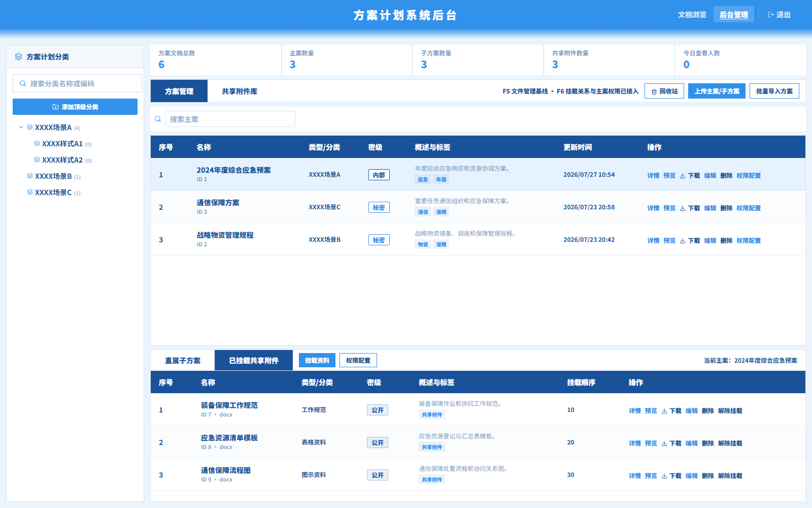Viewport: 812px width, 508px height.
Task: Click 添加顶级分类 button
Action: click(75, 107)
